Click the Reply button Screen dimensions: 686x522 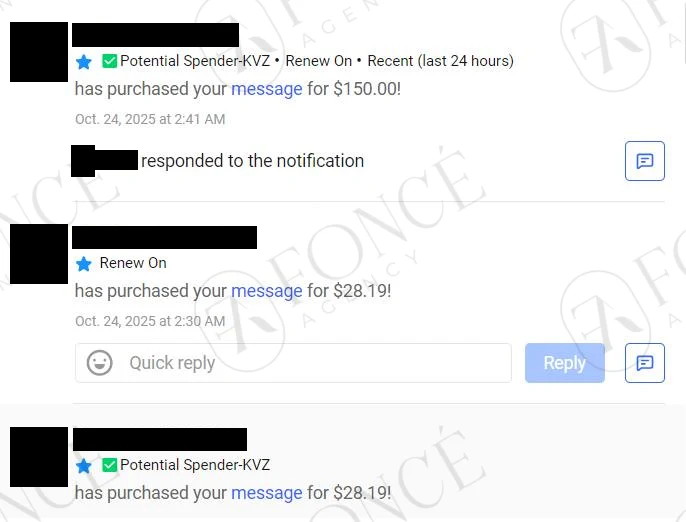565,363
